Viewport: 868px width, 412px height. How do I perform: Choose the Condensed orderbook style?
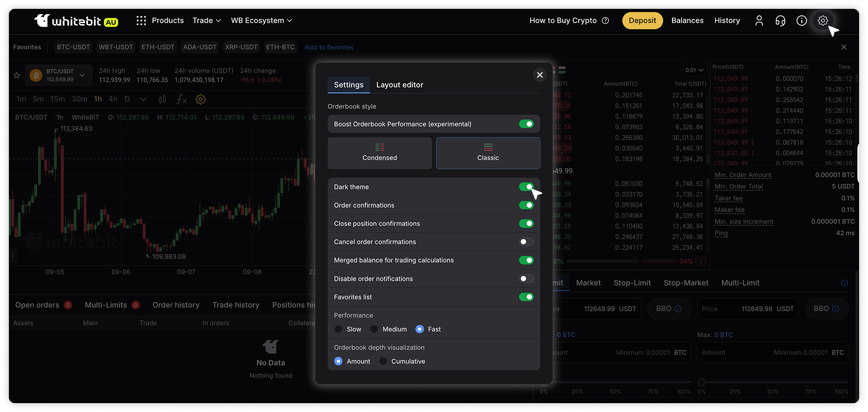[x=380, y=153]
